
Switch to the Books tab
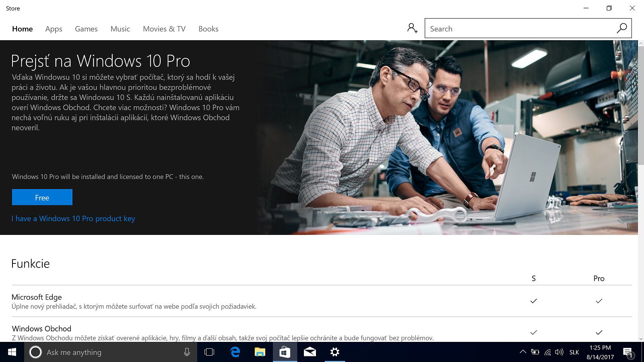tap(208, 29)
